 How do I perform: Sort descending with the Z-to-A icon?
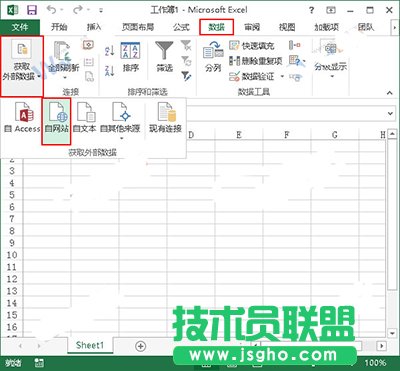(x=110, y=71)
